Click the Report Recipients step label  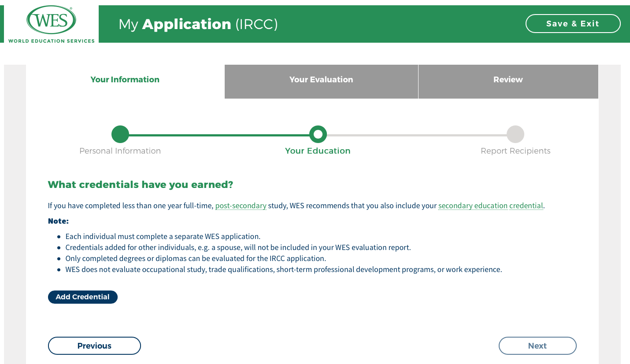pos(515,151)
